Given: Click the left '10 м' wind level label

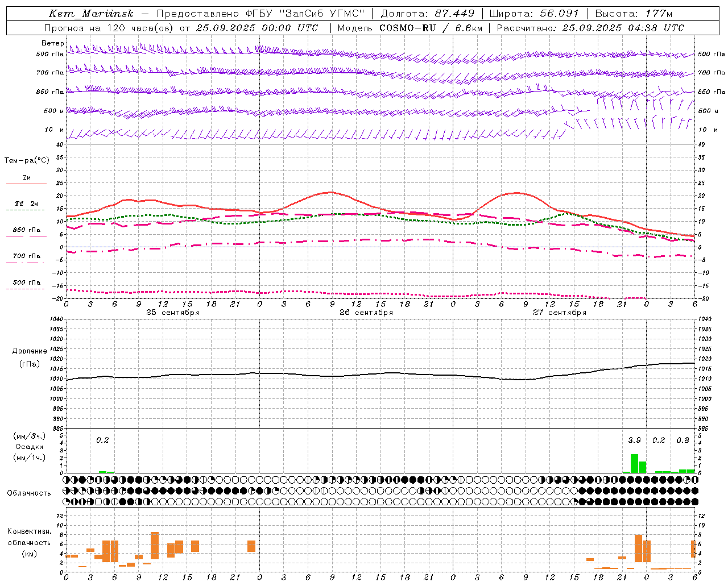Looking at the screenshot, I should [x=55, y=130].
